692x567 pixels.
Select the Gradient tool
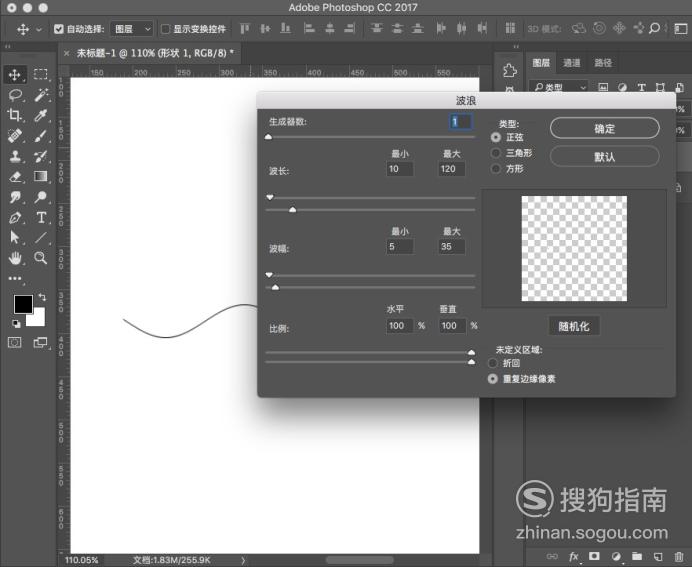[x=41, y=176]
